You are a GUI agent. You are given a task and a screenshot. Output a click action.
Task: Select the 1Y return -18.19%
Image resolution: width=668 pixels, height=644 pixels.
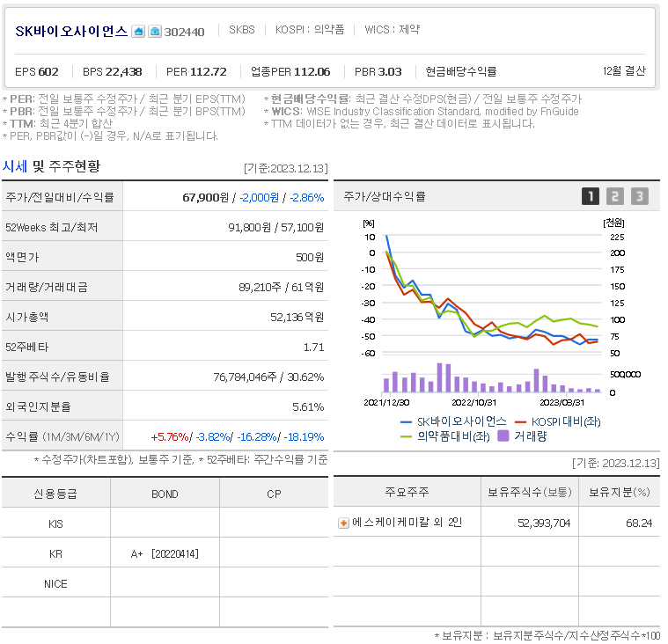pyautogui.click(x=304, y=437)
